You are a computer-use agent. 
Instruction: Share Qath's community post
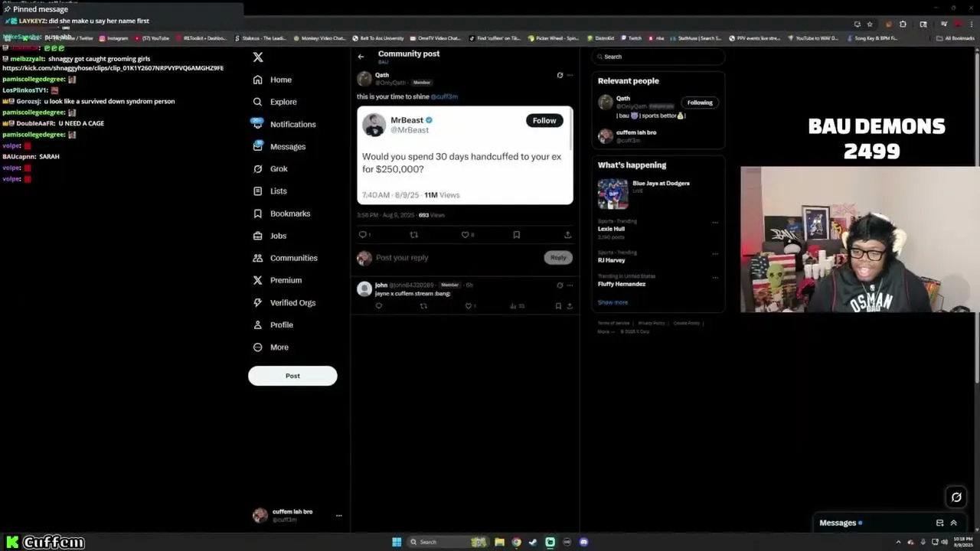point(567,235)
